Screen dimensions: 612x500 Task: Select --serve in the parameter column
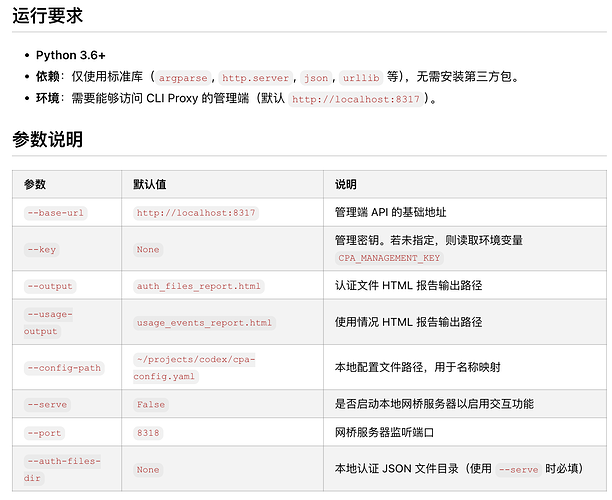(x=47, y=404)
